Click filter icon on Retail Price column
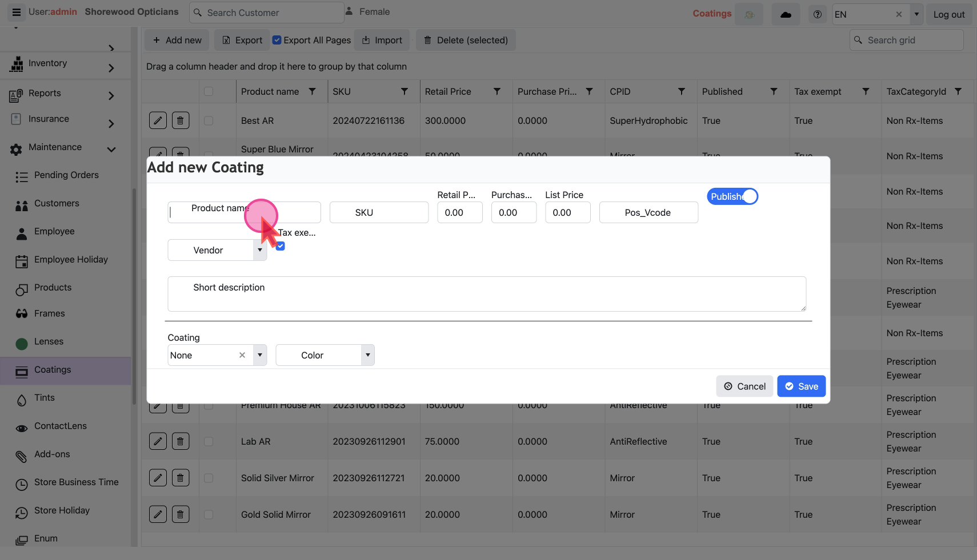 tap(497, 91)
